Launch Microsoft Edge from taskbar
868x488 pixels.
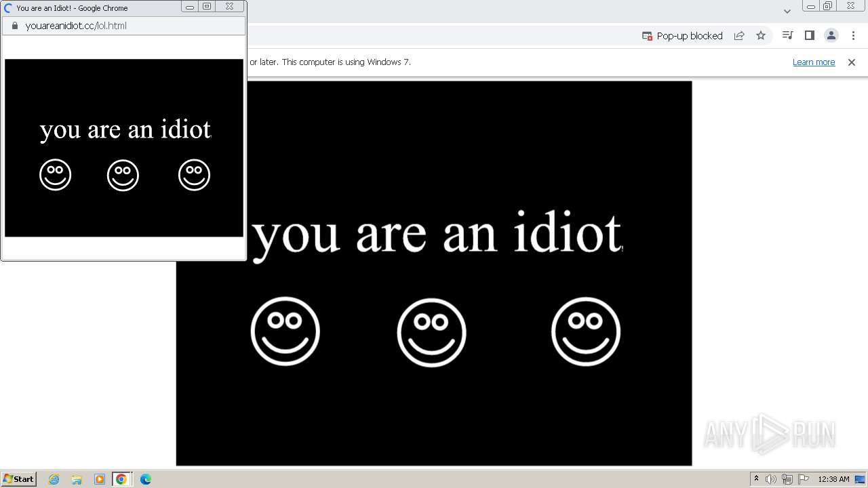145,479
